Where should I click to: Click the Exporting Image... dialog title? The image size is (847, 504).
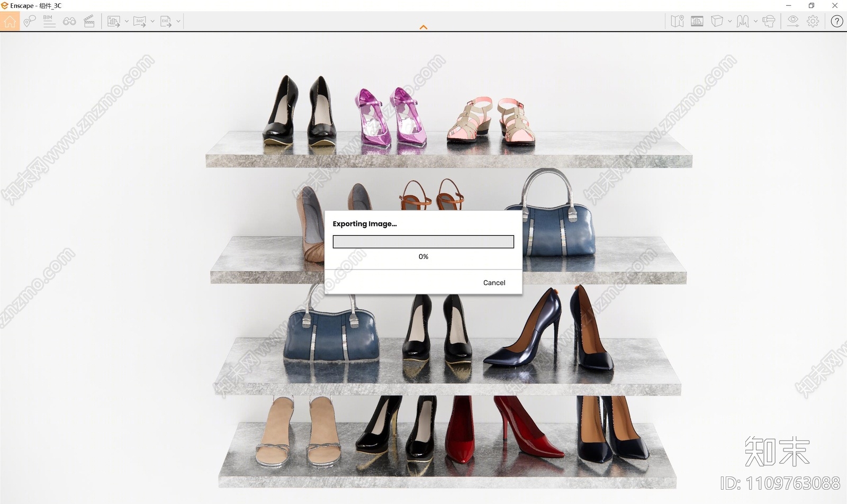[365, 224]
